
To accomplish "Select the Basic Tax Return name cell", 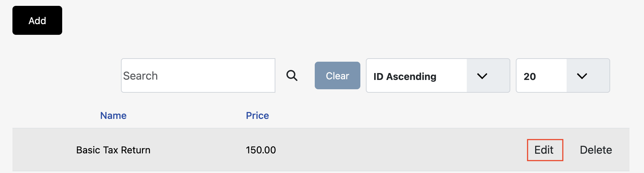I will tap(113, 150).
